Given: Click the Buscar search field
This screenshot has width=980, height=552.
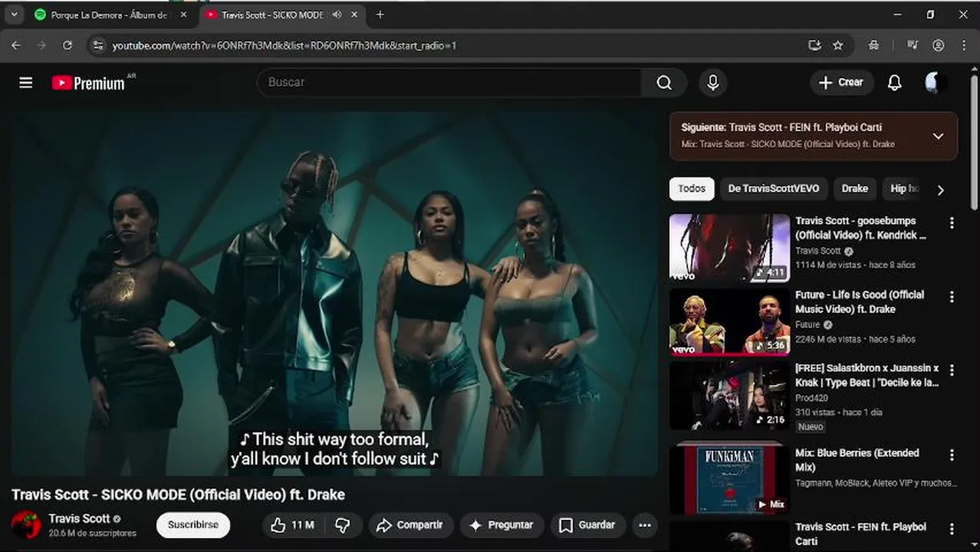Looking at the screenshot, I should [449, 82].
